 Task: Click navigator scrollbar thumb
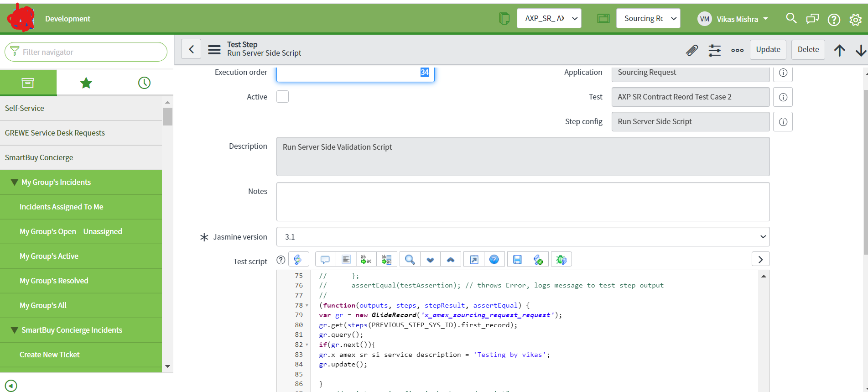point(167,116)
